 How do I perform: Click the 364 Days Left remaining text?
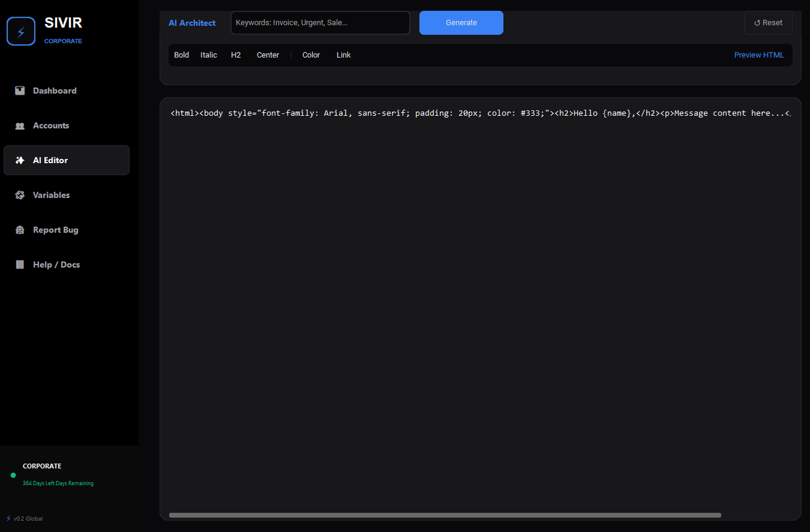click(x=58, y=483)
